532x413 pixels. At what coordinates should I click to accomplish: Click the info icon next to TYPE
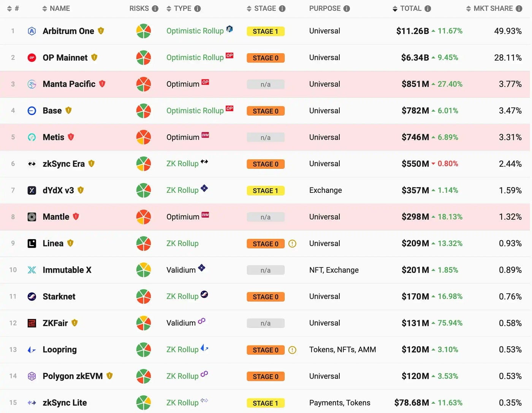point(197,9)
